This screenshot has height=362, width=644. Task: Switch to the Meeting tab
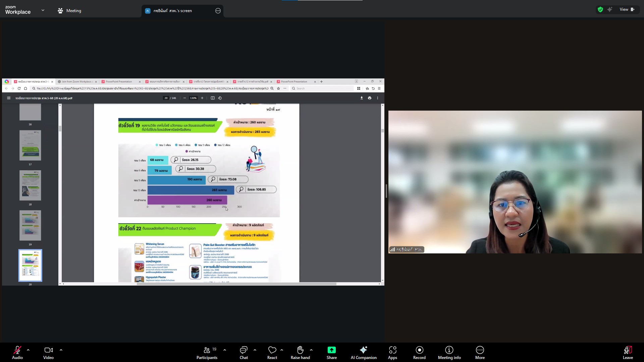click(x=69, y=11)
